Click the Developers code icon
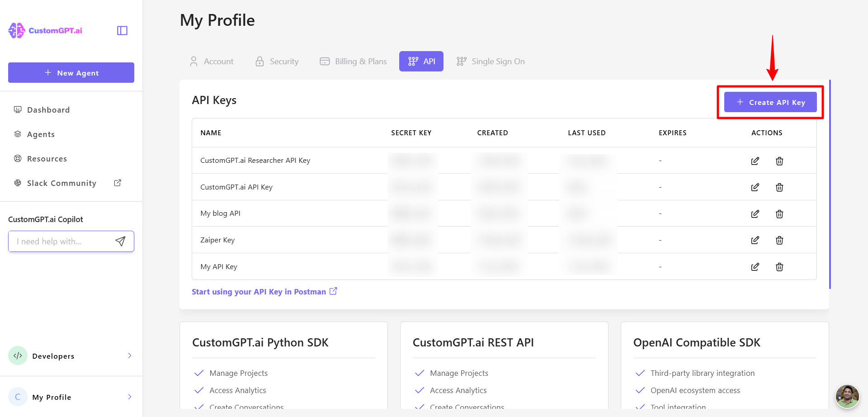Image resolution: width=868 pixels, height=417 pixels. tap(18, 355)
